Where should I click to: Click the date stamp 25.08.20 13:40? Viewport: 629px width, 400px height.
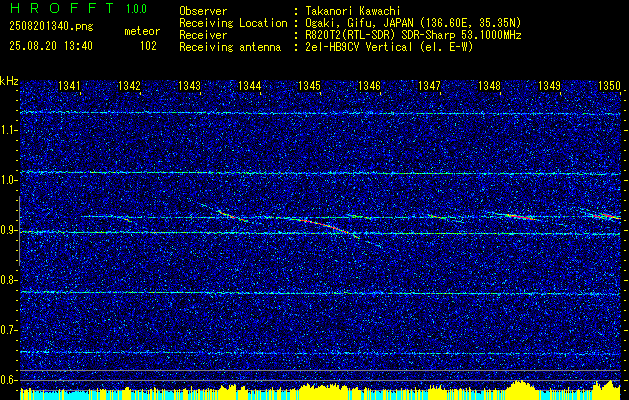click(x=51, y=46)
